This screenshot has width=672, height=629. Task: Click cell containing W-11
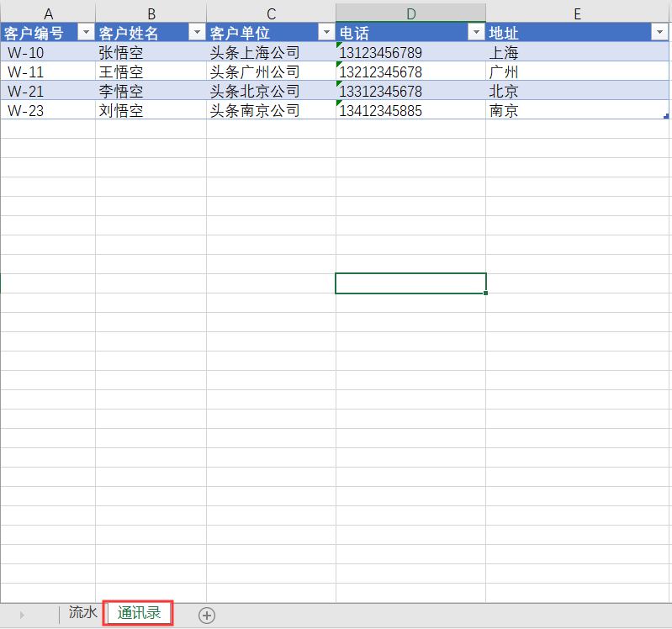(x=48, y=71)
